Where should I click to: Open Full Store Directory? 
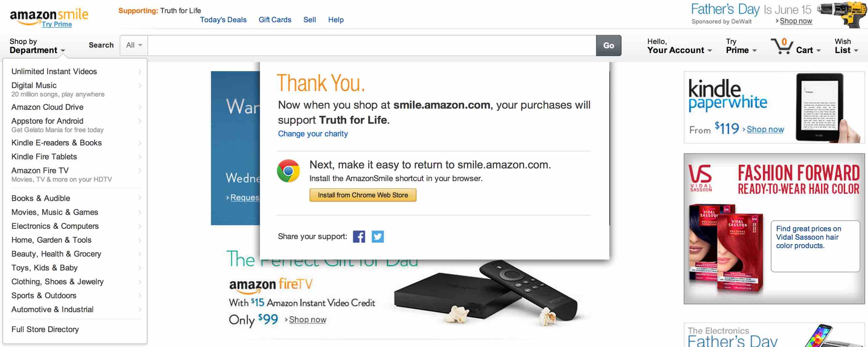pyautogui.click(x=45, y=329)
